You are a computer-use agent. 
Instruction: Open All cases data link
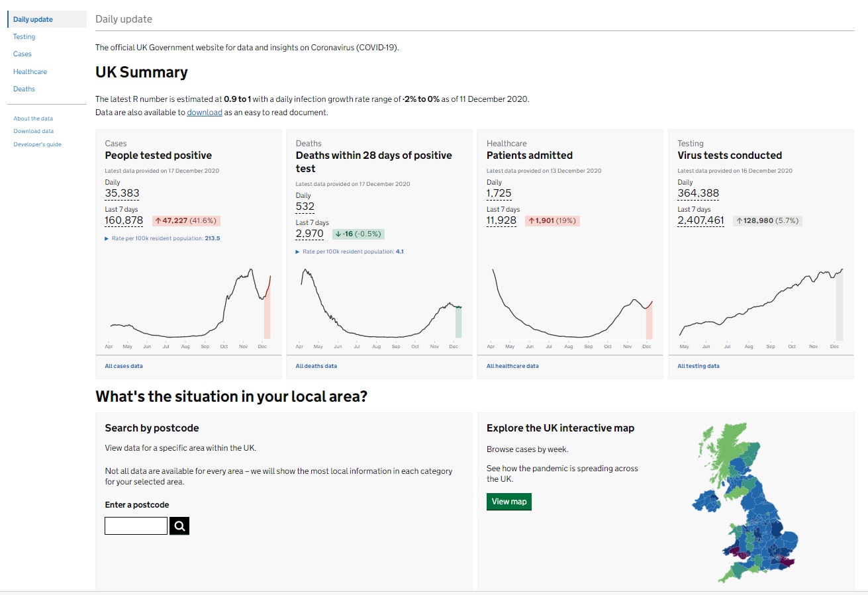tap(124, 366)
